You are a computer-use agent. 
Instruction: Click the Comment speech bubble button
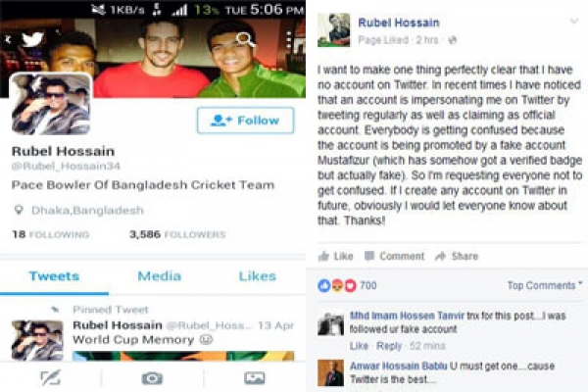(x=395, y=256)
